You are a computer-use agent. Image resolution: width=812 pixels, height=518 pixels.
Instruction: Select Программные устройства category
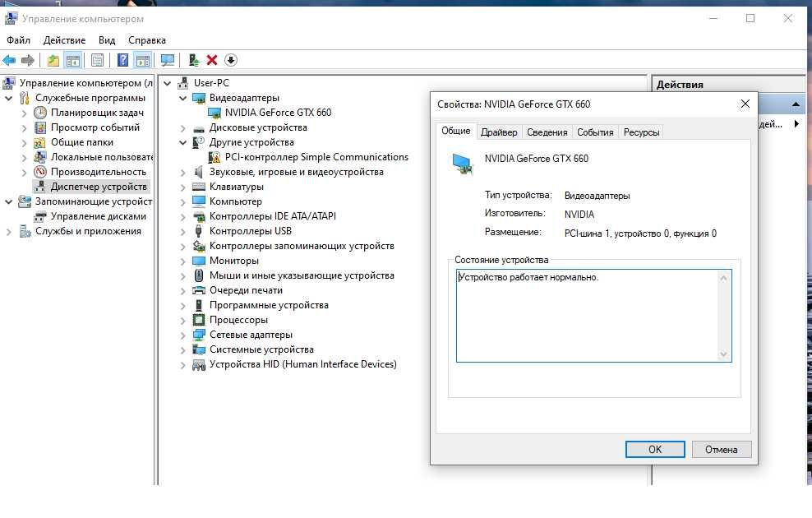point(269,305)
